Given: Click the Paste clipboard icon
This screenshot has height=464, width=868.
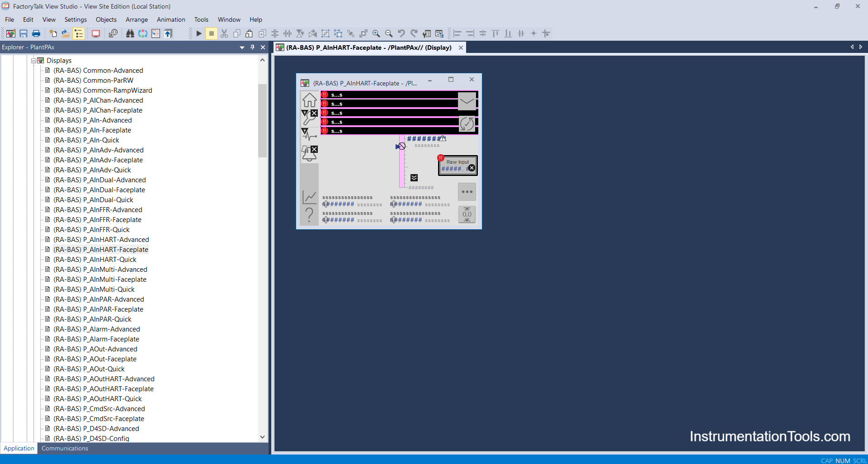Looking at the screenshot, I should tap(249, 33).
